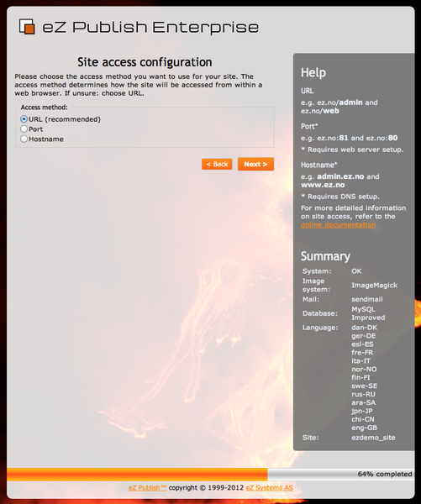Click the 'ezdemo_site' site value
The height and width of the screenshot is (504, 421).
(x=373, y=438)
